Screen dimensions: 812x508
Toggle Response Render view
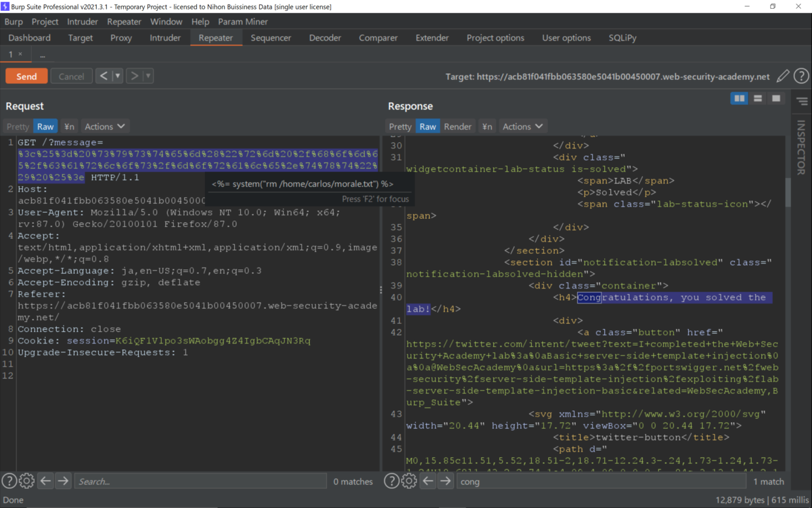click(457, 126)
